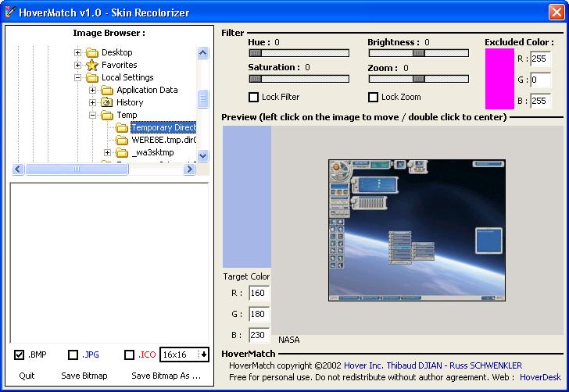569x392 pixels.
Task: Check the .ICO format checkbox
Action: pos(129,355)
